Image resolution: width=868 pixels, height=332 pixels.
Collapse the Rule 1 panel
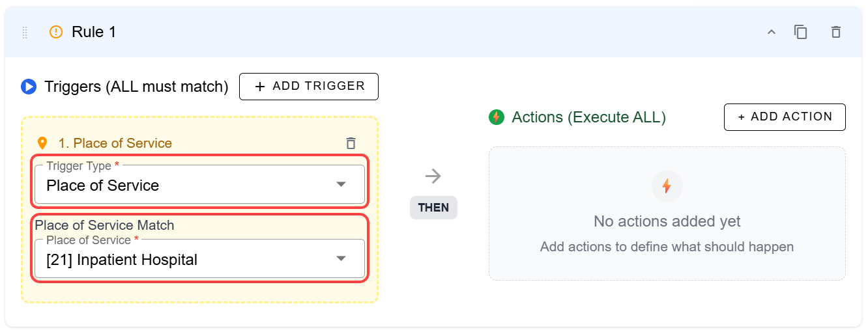771,32
